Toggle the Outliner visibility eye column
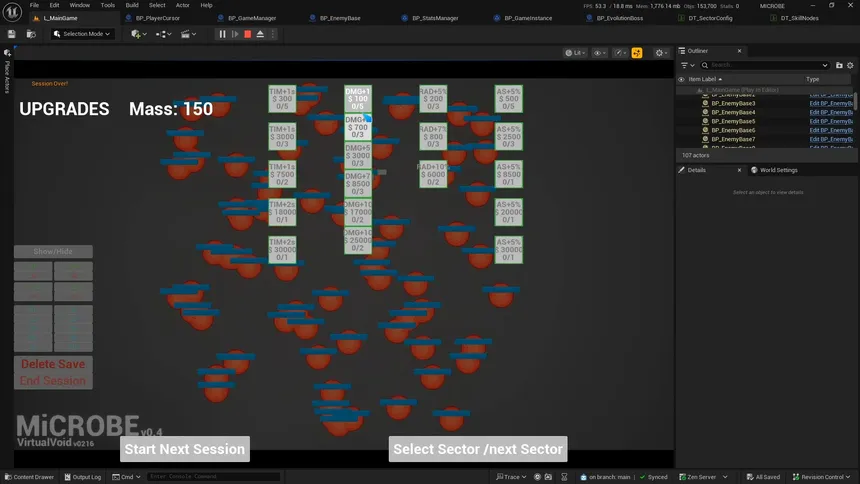Screen dimensions: 860x484 point(682,79)
